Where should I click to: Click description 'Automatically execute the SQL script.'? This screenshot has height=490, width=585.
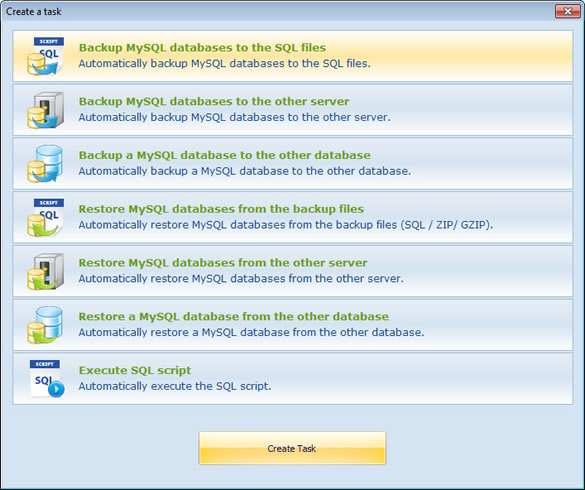coord(175,386)
